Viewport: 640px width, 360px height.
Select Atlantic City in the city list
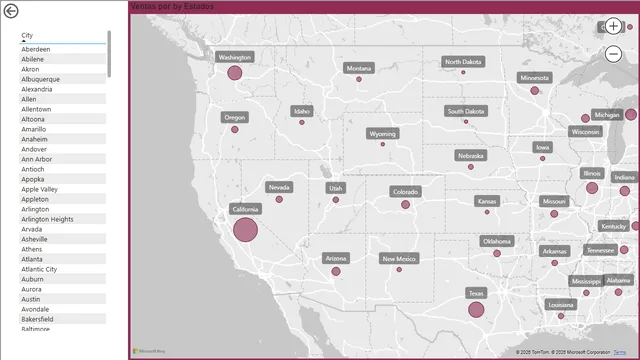click(63, 269)
